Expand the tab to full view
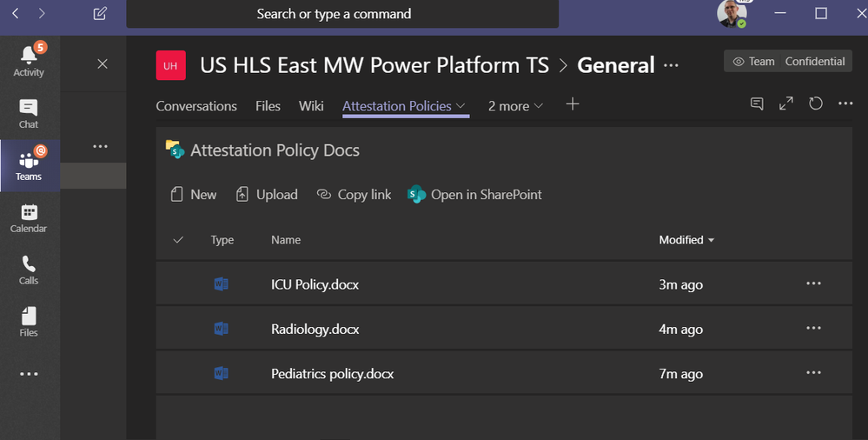The width and height of the screenshot is (868, 440). pos(786,103)
